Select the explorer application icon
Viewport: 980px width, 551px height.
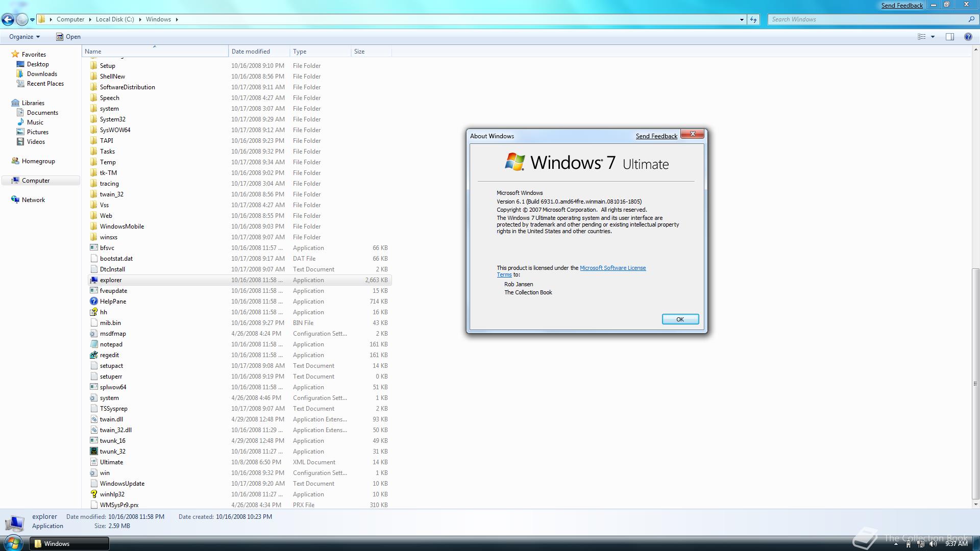pyautogui.click(x=93, y=280)
